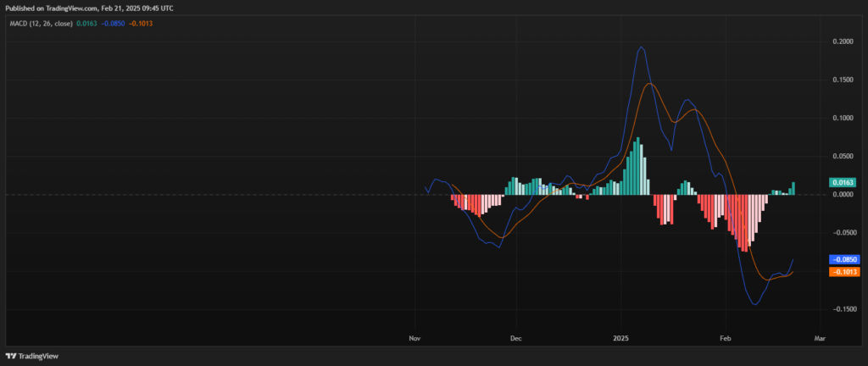Viewport: 868px width, 366px height.
Task: Click the Nov time axis label
Action: coord(415,337)
